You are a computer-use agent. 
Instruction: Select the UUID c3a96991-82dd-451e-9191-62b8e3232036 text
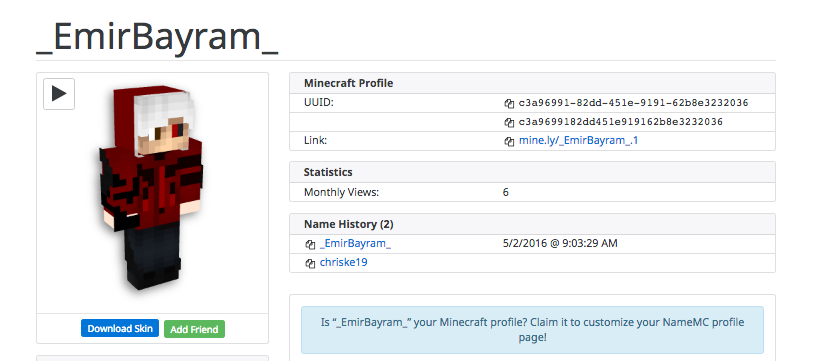coord(633,103)
